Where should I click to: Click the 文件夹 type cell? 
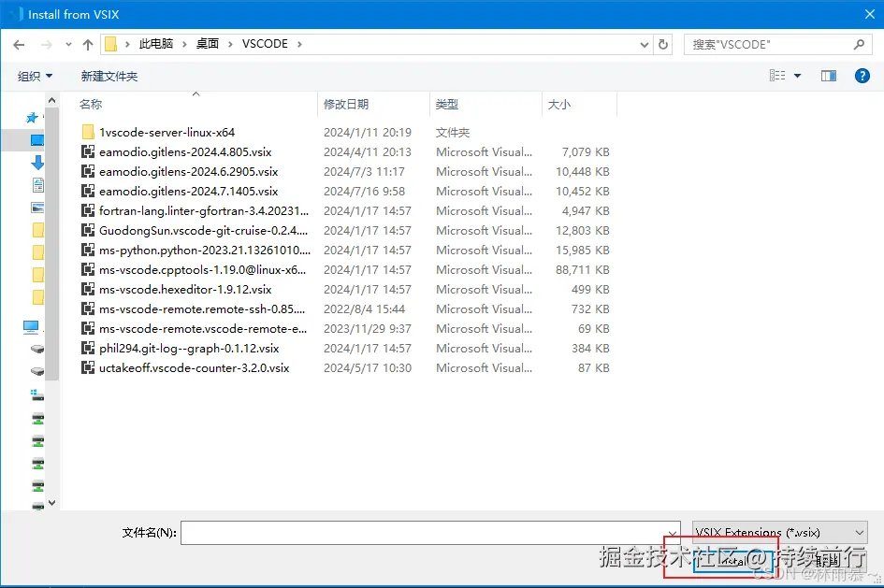(x=452, y=133)
